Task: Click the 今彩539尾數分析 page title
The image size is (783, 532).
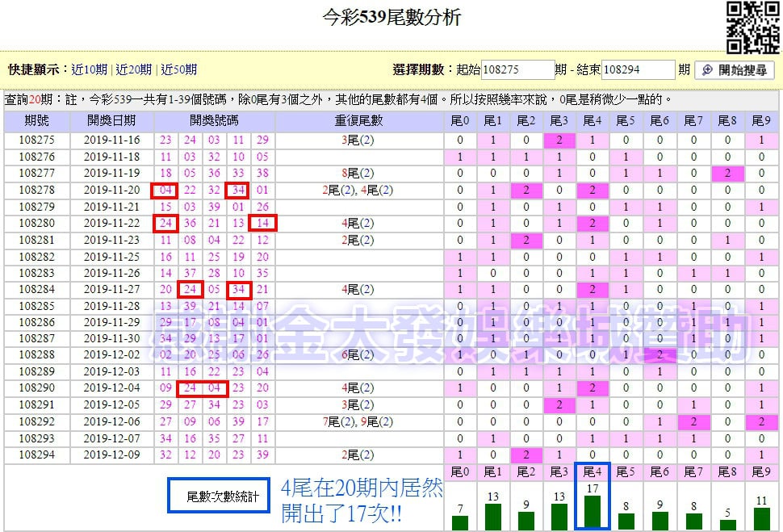Action: (391, 18)
